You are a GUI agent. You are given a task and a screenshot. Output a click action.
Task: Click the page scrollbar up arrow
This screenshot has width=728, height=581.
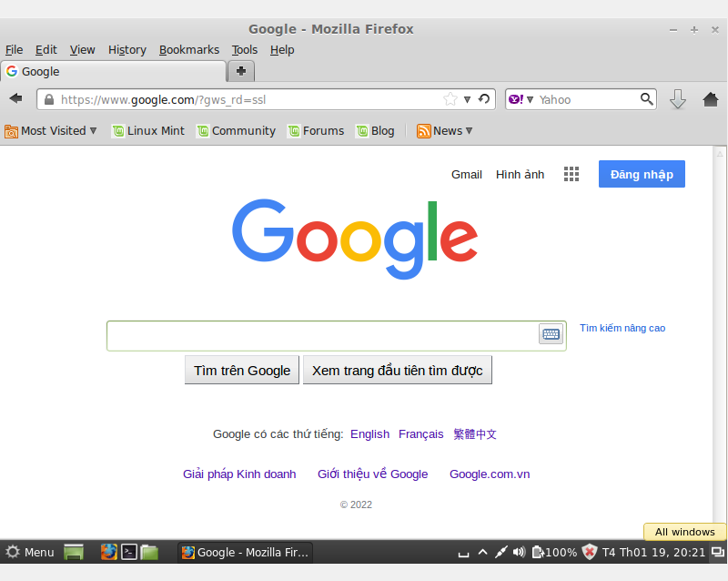point(720,153)
